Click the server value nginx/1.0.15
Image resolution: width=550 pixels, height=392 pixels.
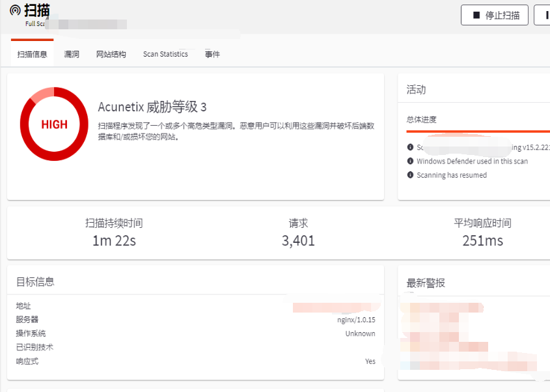[x=356, y=320]
